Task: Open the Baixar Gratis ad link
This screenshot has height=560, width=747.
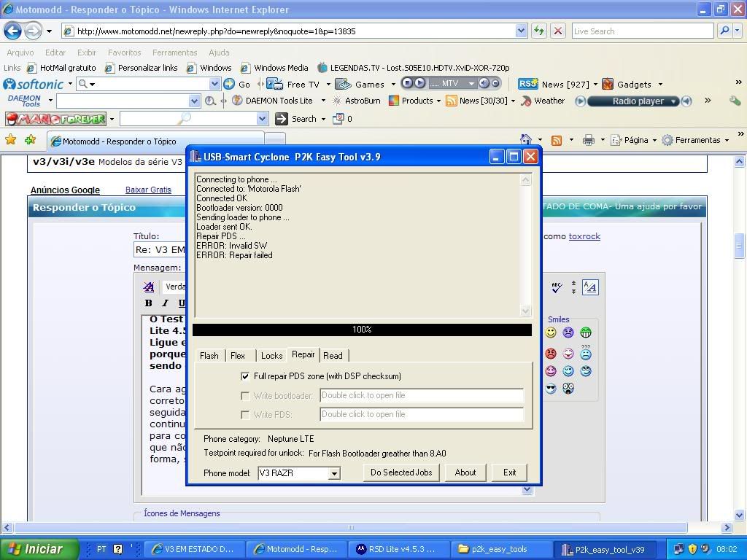Action: [148, 190]
